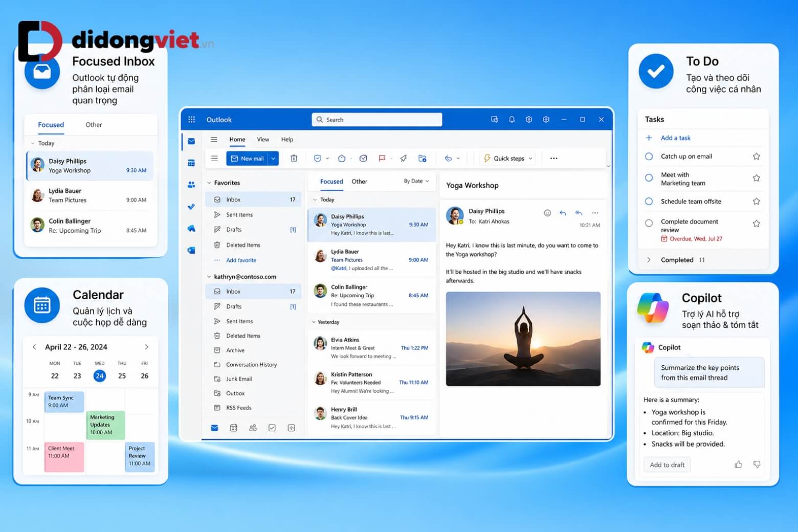The width and height of the screenshot is (798, 532).
Task: Open the By Date sort dropdown
Action: point(416,181)
